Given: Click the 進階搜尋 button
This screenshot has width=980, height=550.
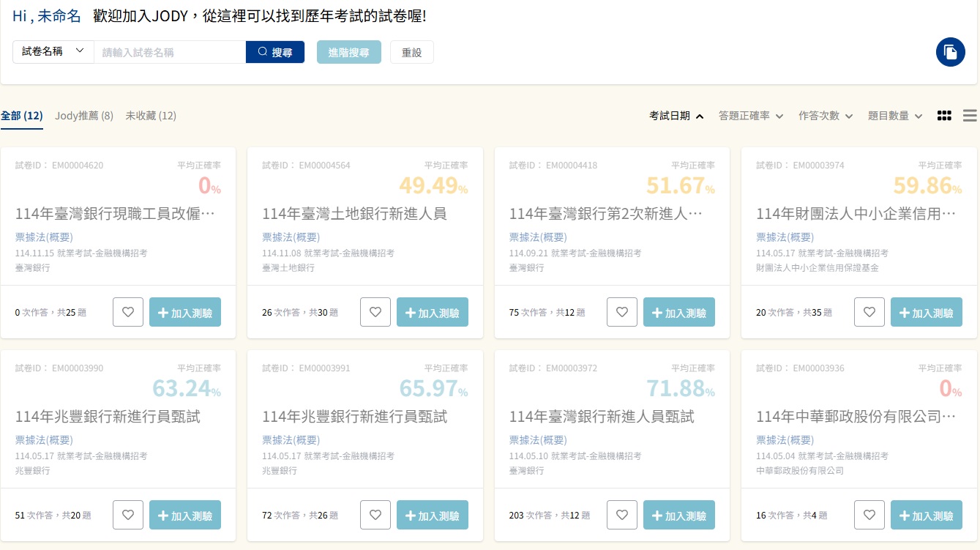Looking at the screenshot, I should [348, 52].
